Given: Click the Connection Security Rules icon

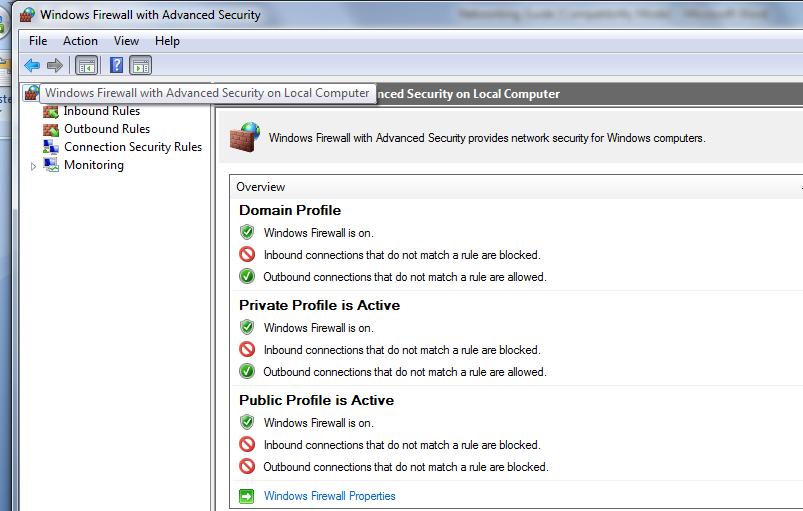Looking at the screenshot, I should click(x=51, y=147).
